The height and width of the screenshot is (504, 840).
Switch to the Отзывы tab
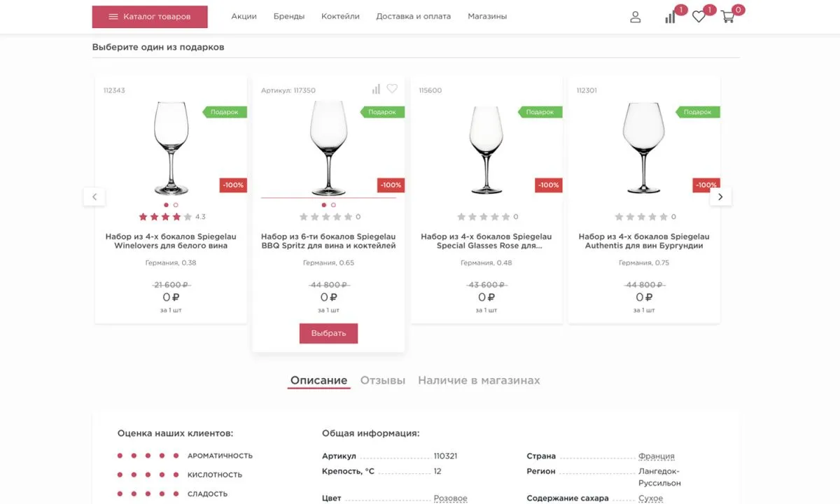click(x=382, y=380)
